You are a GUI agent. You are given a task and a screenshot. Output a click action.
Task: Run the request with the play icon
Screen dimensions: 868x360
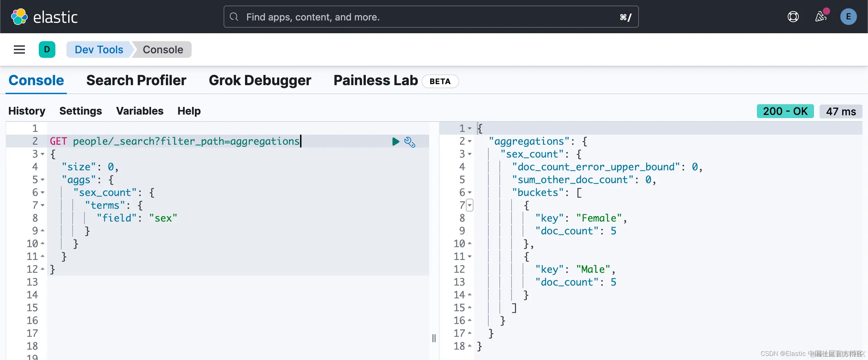coord(396,142)
